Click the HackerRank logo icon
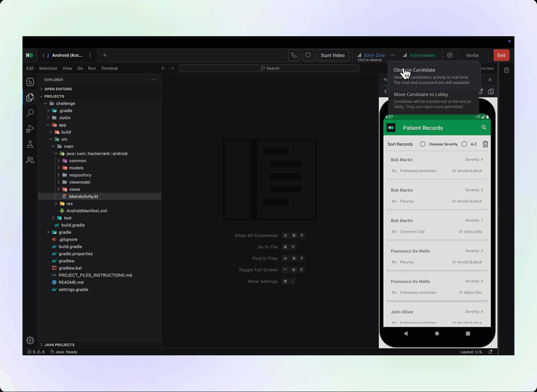Screen dimensions: 537x392 point(30,55)
